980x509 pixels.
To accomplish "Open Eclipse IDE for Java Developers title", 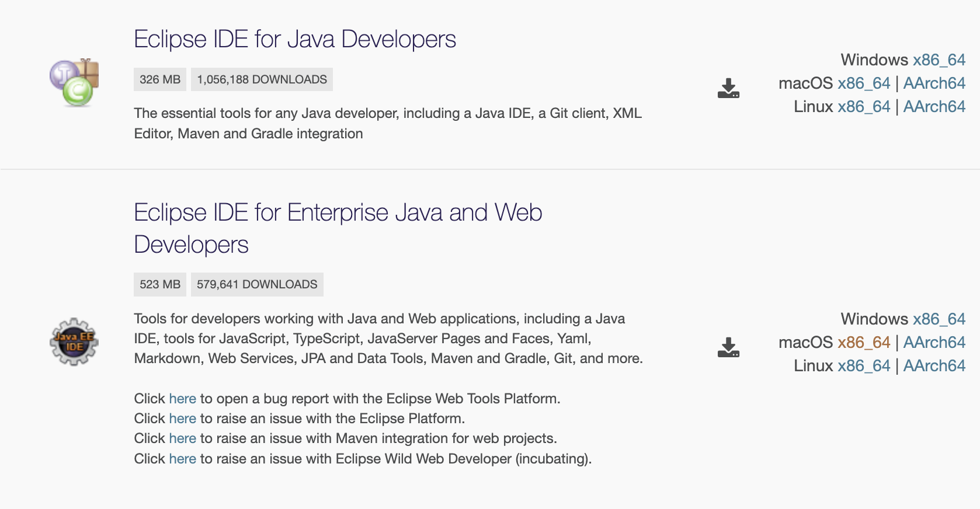I will tap(295, 39).
